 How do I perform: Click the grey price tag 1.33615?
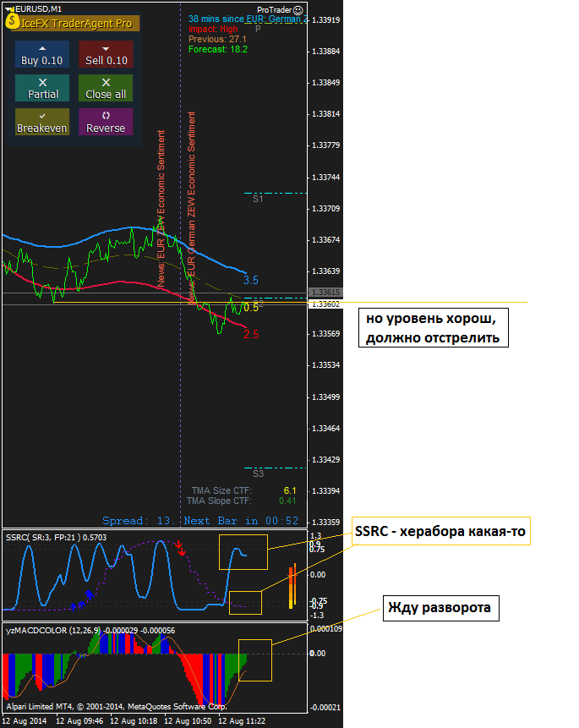click(x=325, y=293)
